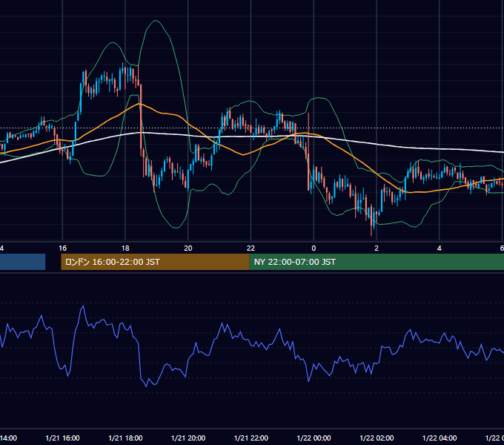
Task: Click hour label 22 on the price chart axis
Action: point(251,248)
